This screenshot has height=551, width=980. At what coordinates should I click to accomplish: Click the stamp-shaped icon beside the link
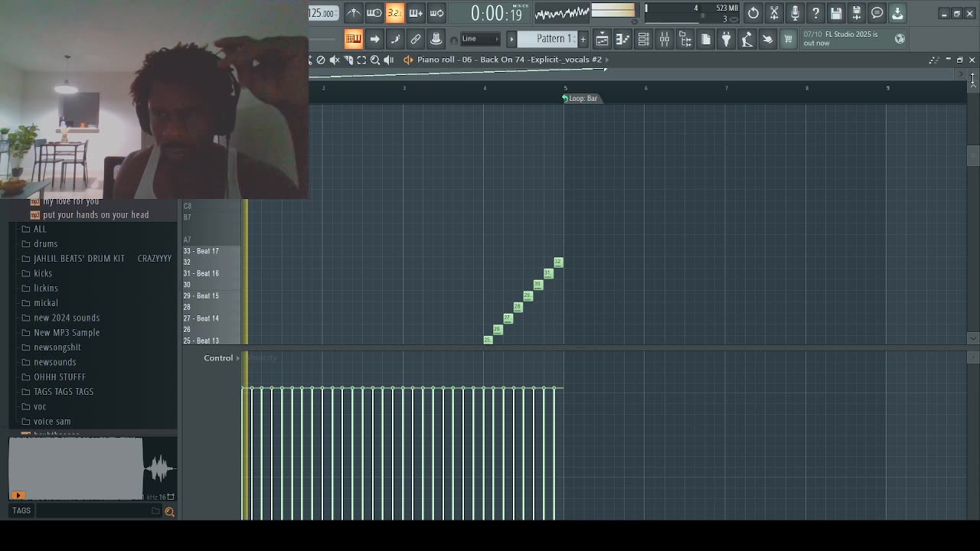tap(436, 39)
